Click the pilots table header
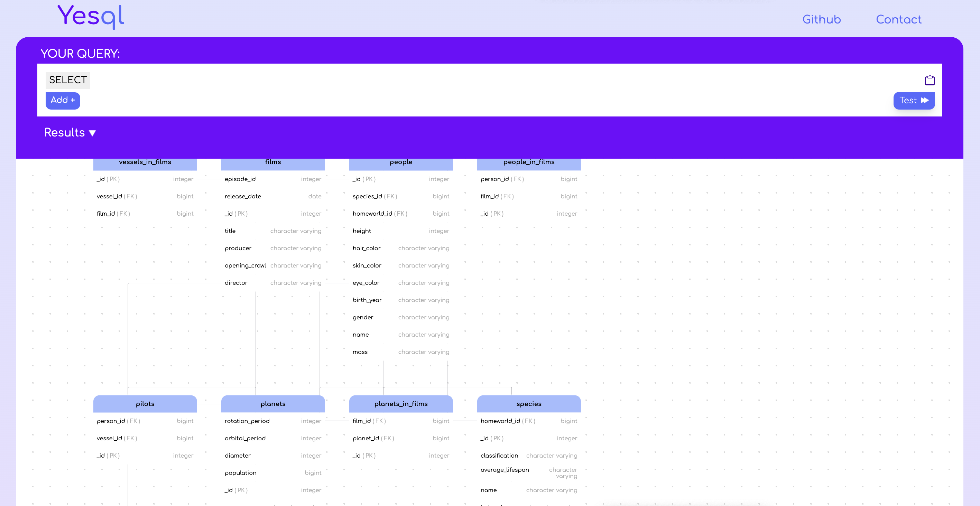The width and height of the screenshot is (980, 506). [x=145, y=403]
